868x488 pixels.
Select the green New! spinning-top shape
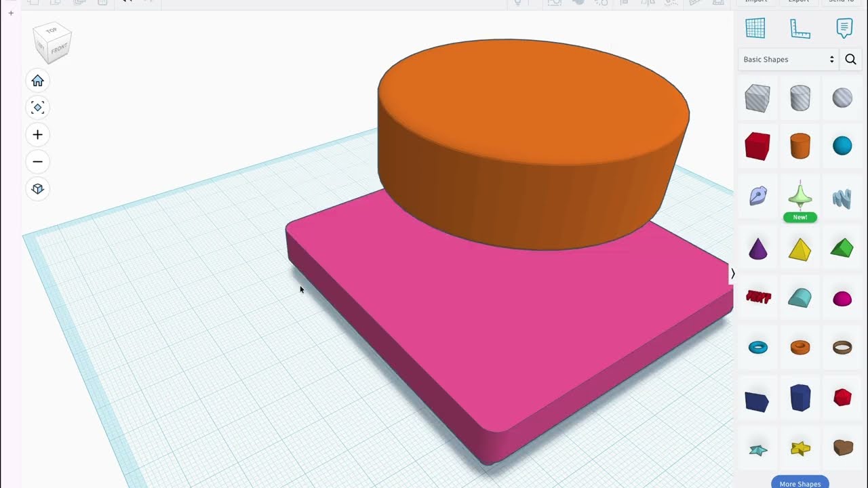[800, 197]
